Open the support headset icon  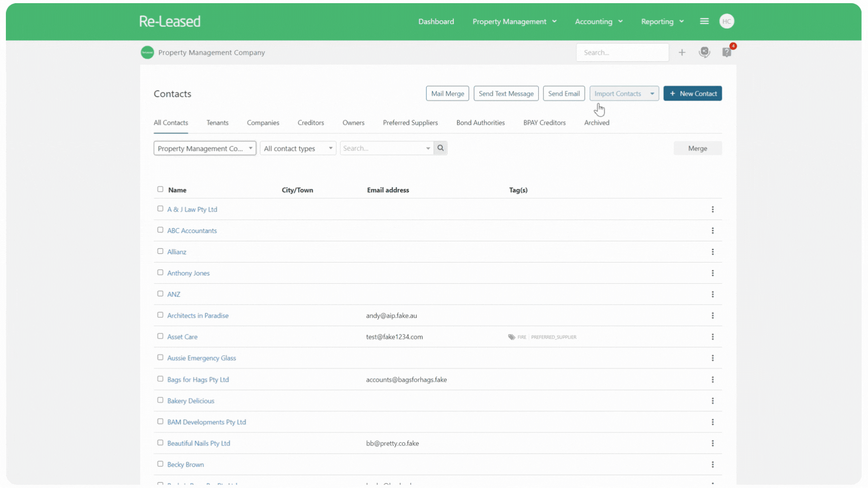(x=704, y=52)
